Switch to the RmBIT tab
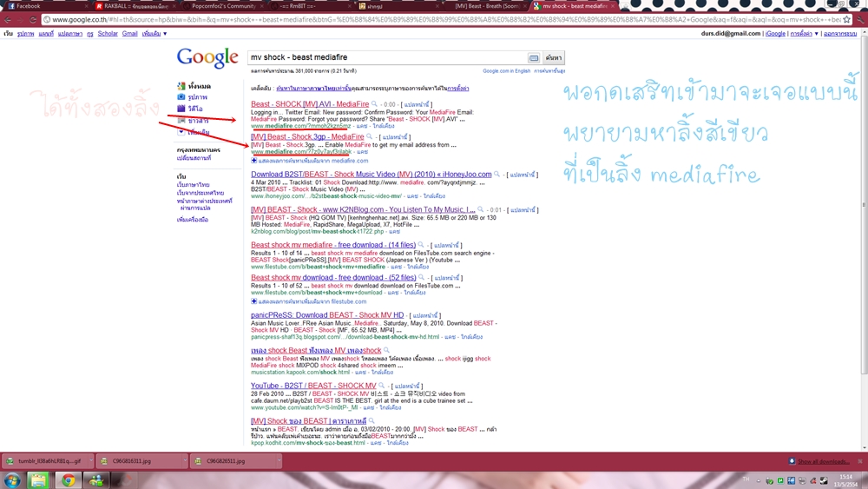Viewport: 868px width, 489px height. coord(310,6)
